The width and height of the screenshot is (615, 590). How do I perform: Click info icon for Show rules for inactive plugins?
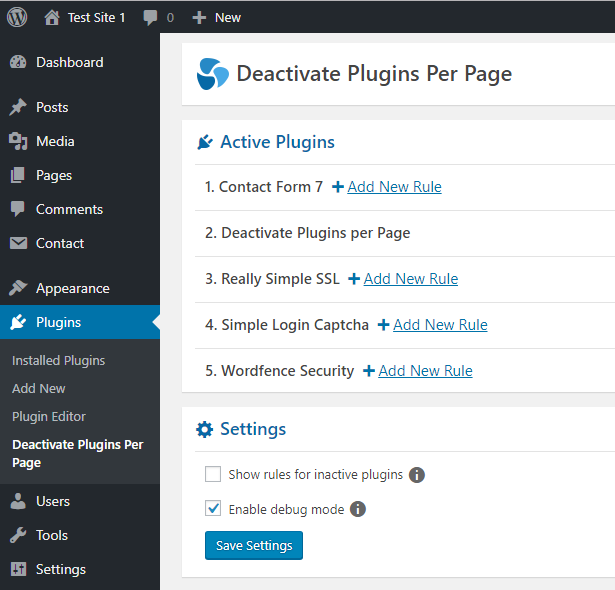pos(417,475)
